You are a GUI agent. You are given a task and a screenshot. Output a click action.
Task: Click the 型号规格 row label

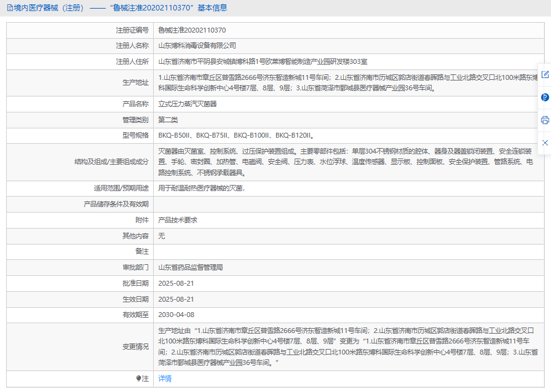(x=136, y=135)
